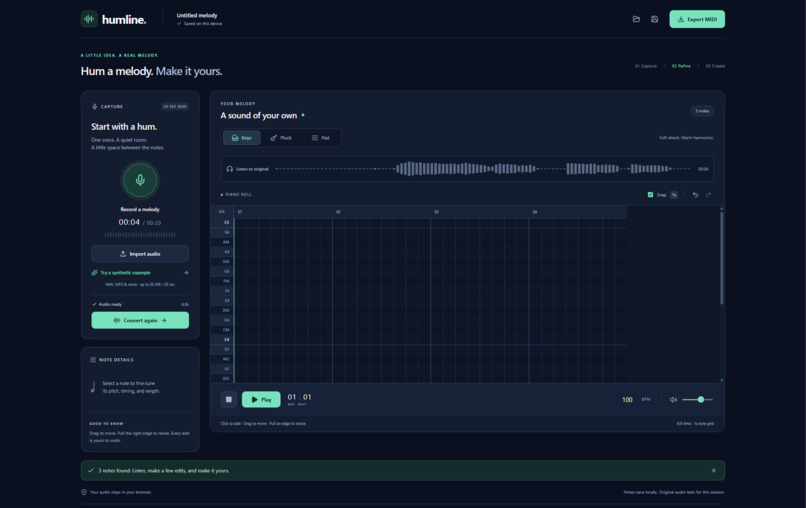Click scrollbar down arrow in piano roll

point(722,380)
